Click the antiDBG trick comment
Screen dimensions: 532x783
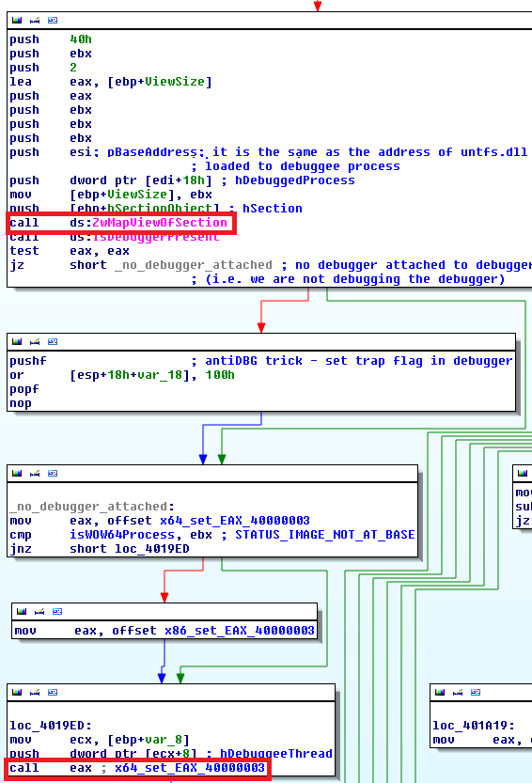click(352, 361)
